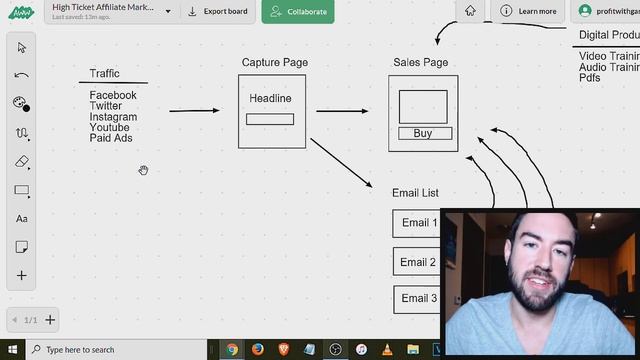
Task: Click the undo arrow tool
Action: [21, 76]
